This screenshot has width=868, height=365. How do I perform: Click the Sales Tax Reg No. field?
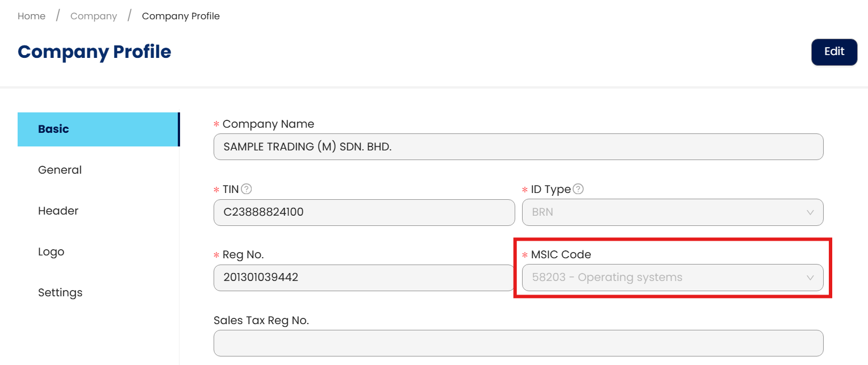click(x=518, y=343)
